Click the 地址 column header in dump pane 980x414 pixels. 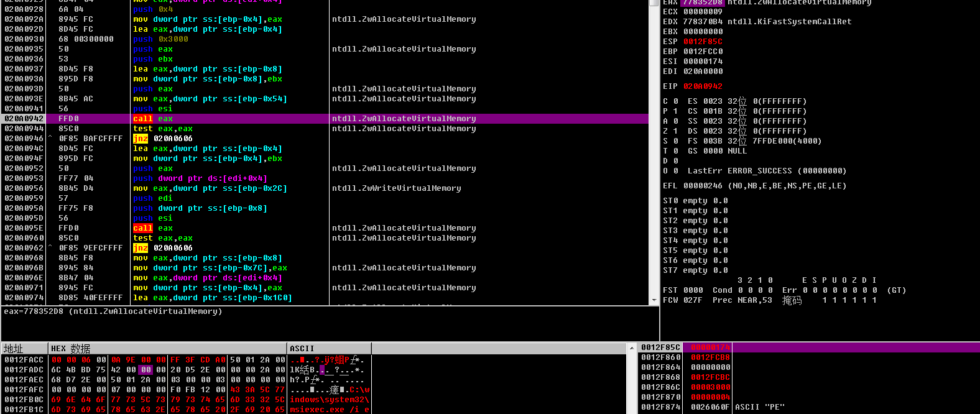click(x=25, y=349)
